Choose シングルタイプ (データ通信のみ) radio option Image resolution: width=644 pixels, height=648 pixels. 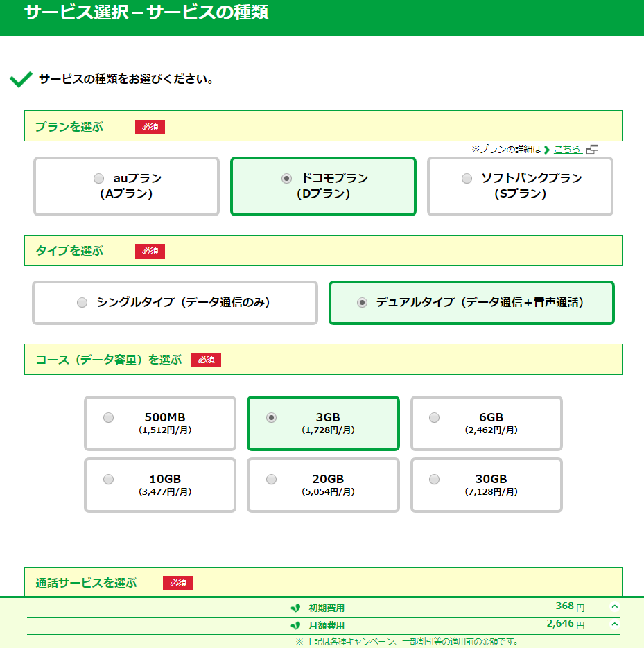point(82,302)
